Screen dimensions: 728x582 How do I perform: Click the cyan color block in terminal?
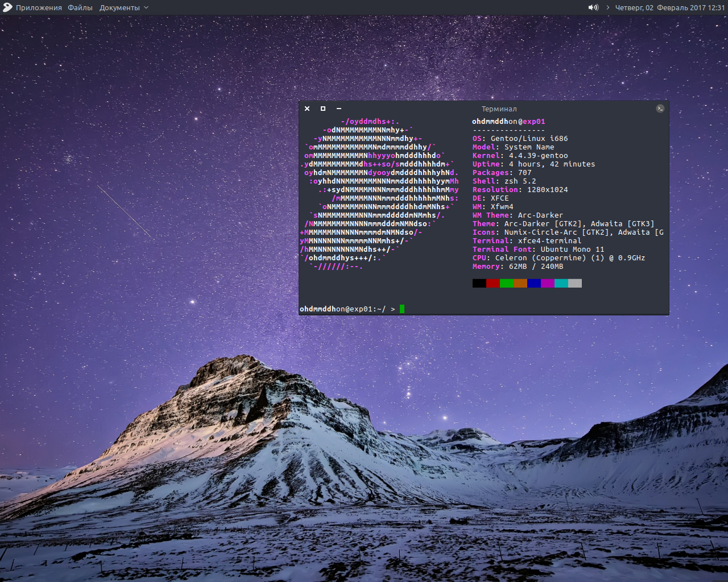(561, 283)
